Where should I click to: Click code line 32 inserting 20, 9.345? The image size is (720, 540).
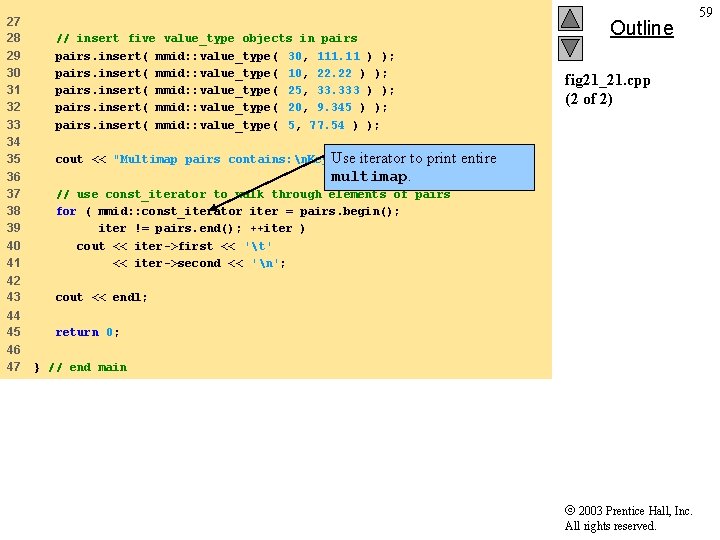click(x=221, y=107)
